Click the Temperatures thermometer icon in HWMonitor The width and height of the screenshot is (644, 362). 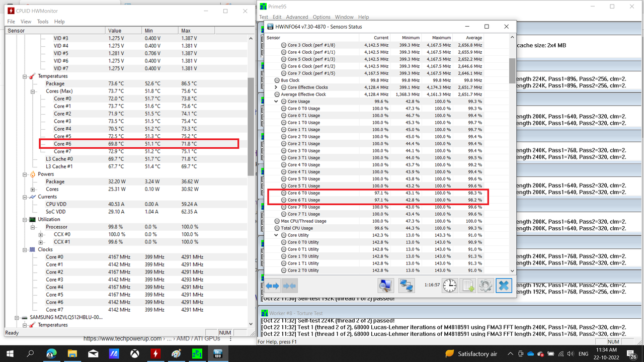click(32, 76)
